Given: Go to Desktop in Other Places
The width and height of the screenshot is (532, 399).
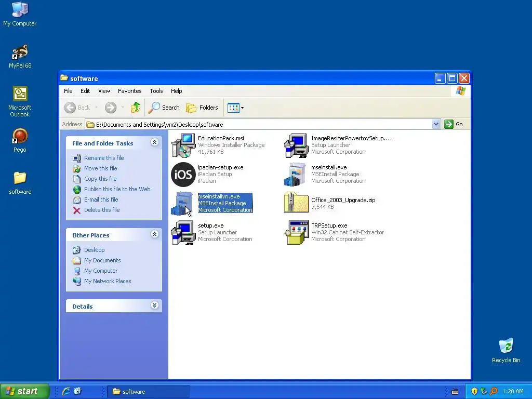Looking at the screenshot, I should tap(95, 250).
